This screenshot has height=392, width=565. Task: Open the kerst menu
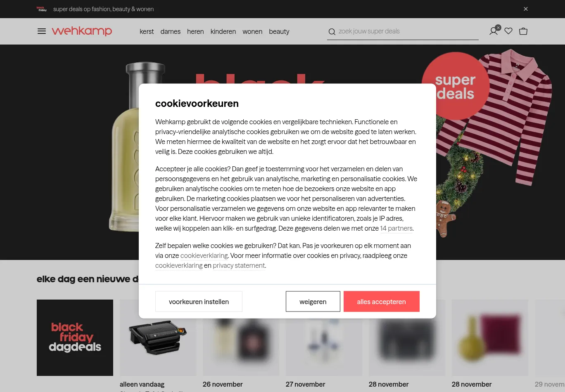click(147, 31)
